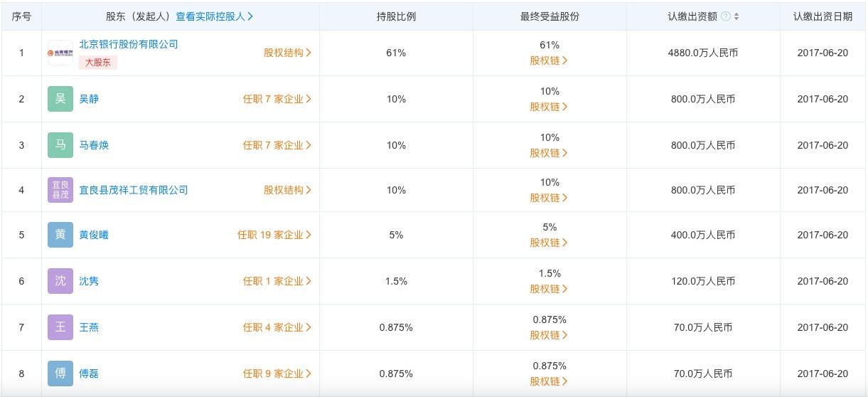The image size is (868, 397).
Task: Expand 股权结构 for 北京银行股份有限公司
Action: (287, 53)
